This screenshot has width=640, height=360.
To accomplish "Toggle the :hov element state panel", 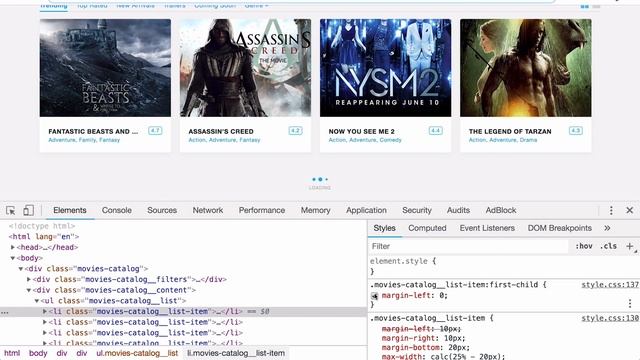I will click(x=584, y=246).
